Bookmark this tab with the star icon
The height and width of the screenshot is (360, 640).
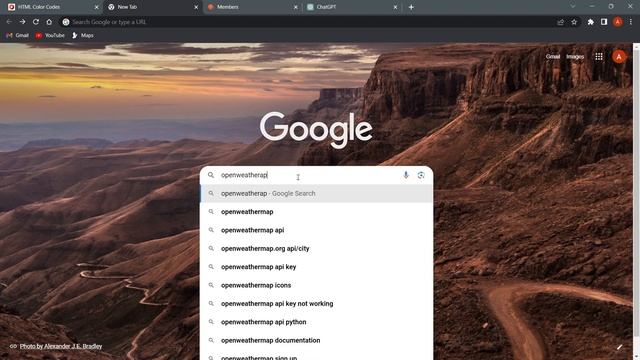pyautogui.click(x=574, y=22)
